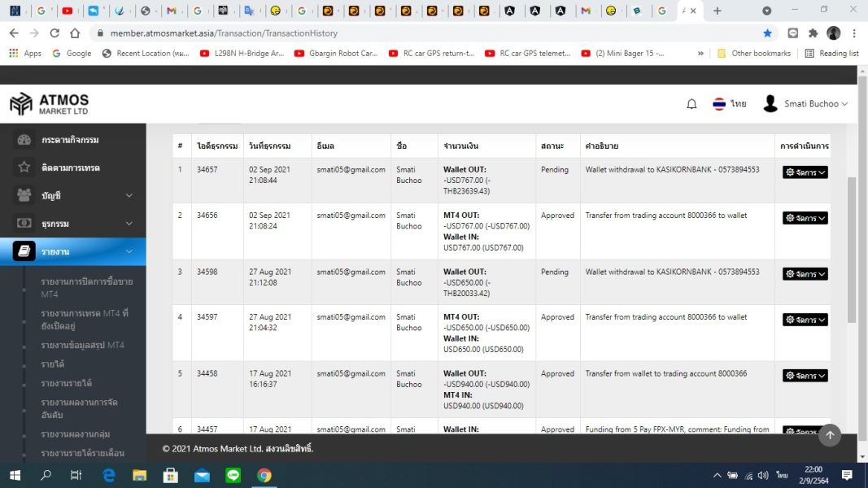Screen dimensions: 868x488
Task: Launch Microsoft Edge from taskbar
Action: pyautogui.click(x=109, y=475)
